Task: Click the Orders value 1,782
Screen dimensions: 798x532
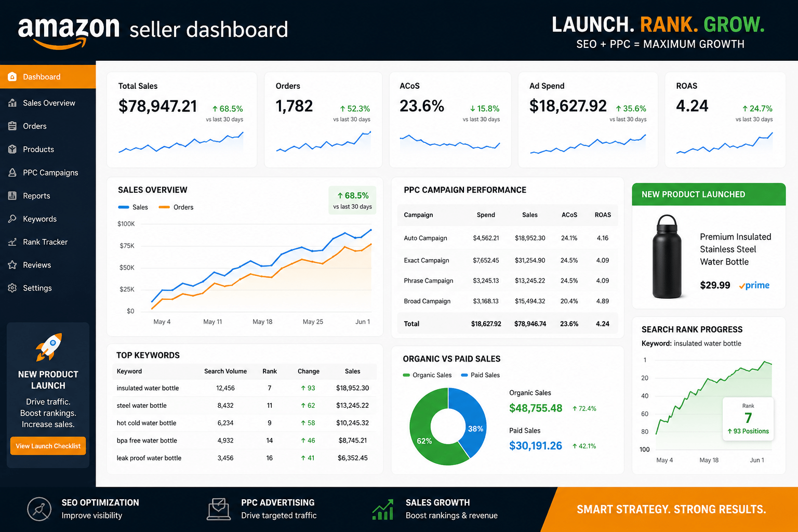Action: tap(294, 106)
